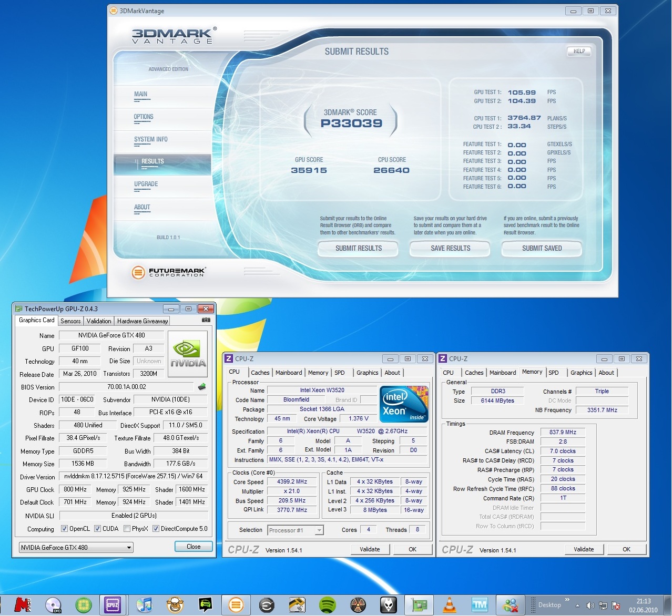Open About tab in left CPU-Z window

pyautogui.click(x=392, y=373)
